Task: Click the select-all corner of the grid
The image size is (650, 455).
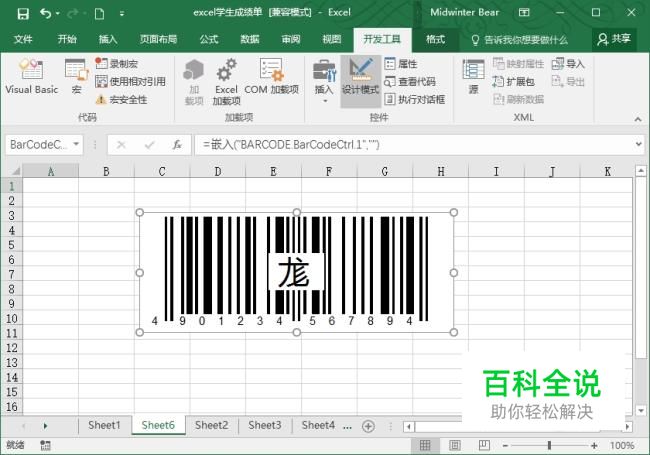Action: tap(13, 171)
